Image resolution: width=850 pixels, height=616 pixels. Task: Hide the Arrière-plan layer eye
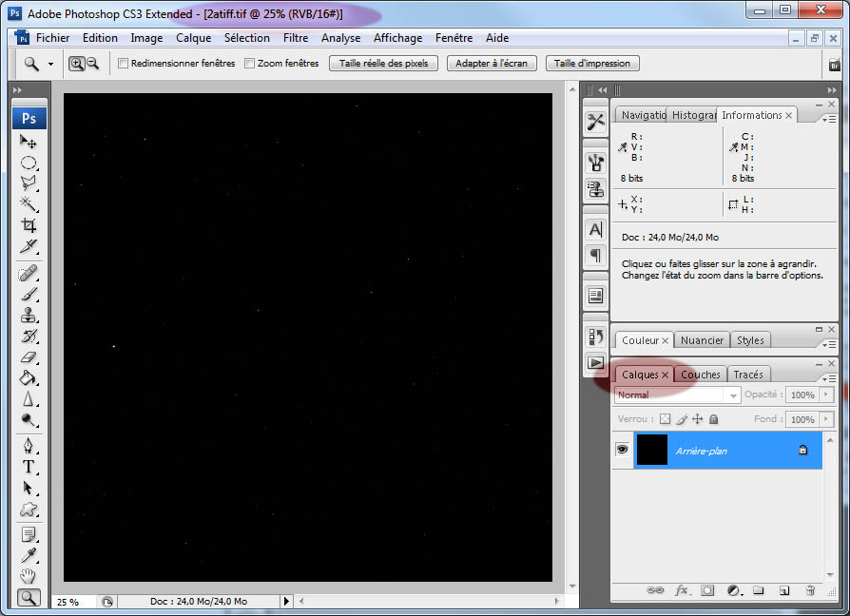point(622,450)
